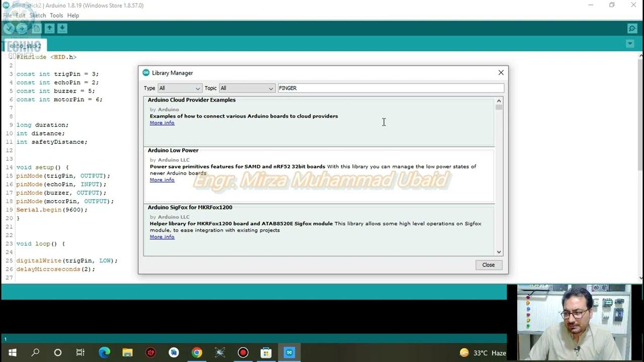
Task: Open the Windows Start menu
Action: pos(12,353)
